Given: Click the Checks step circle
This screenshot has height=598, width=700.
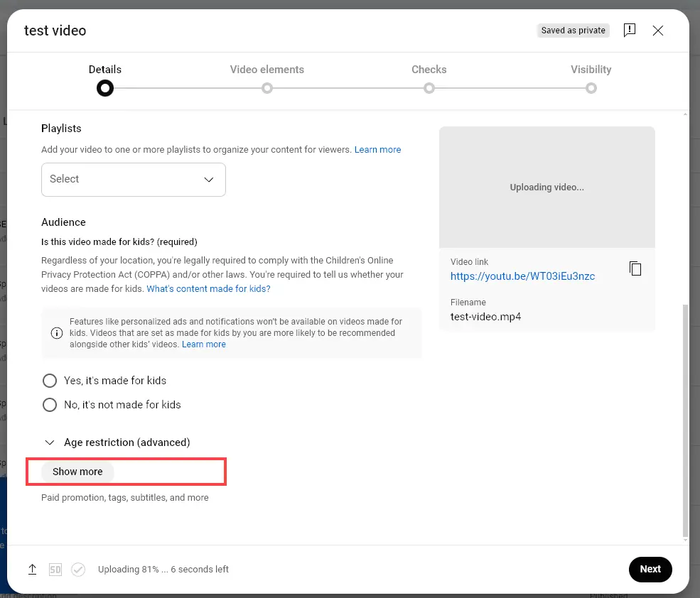Looking at the screenshot, I should (429, 87).
